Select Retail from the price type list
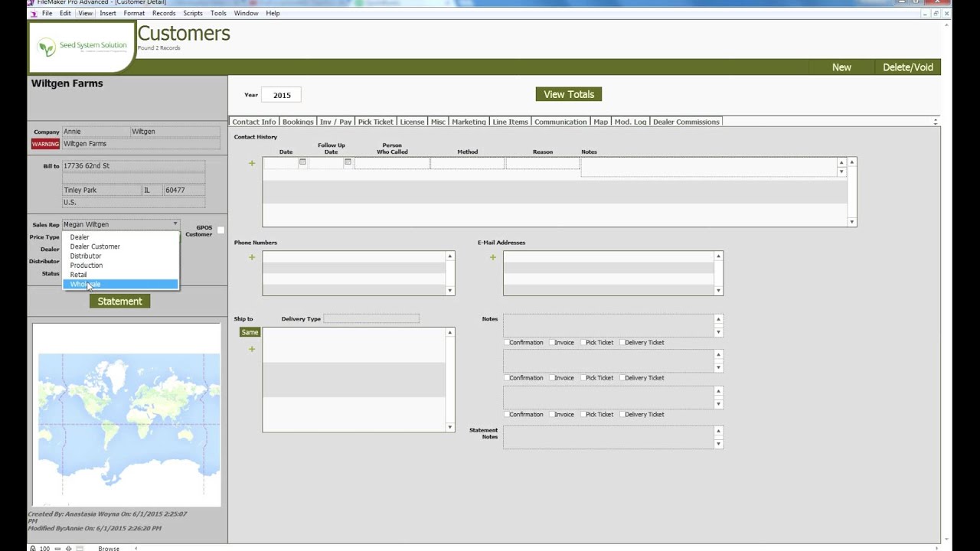980x551 pixels. tap(120, 275)
